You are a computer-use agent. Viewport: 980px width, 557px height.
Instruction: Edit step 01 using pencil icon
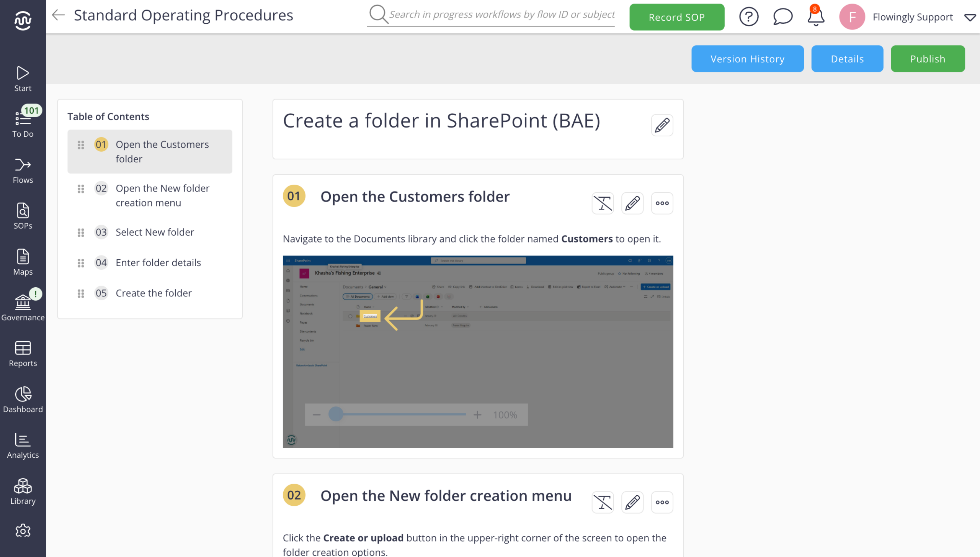(632, 203)
